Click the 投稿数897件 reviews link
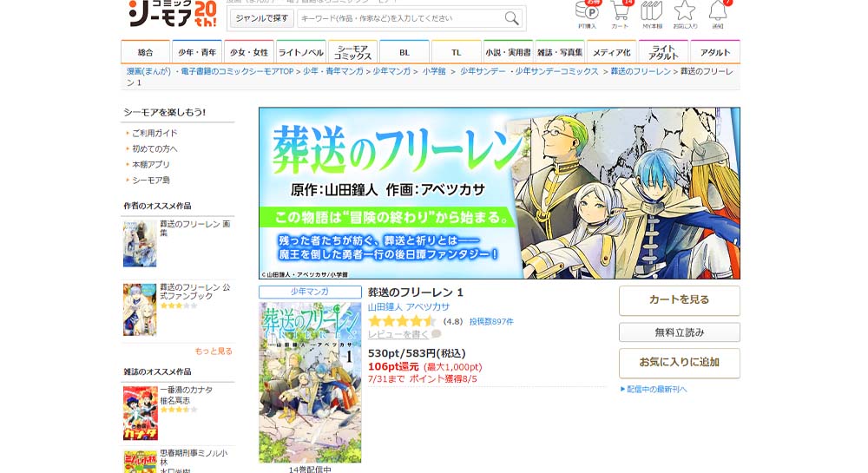868x473 pixels. coord(491,321)
